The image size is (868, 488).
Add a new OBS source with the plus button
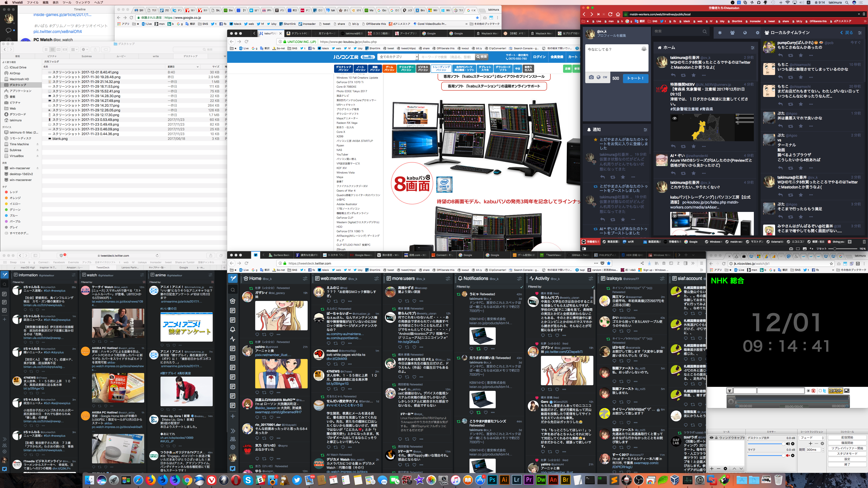point(712,469)
